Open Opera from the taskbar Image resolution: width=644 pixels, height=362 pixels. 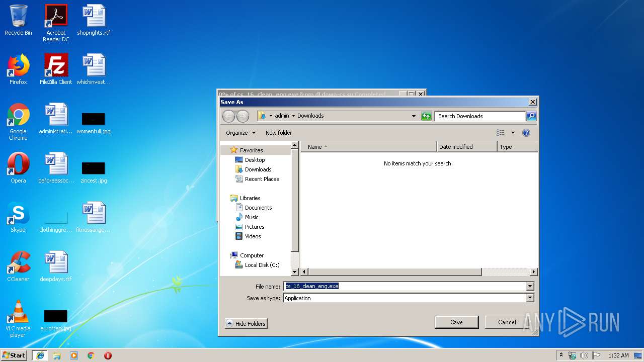tap(108, 355)
